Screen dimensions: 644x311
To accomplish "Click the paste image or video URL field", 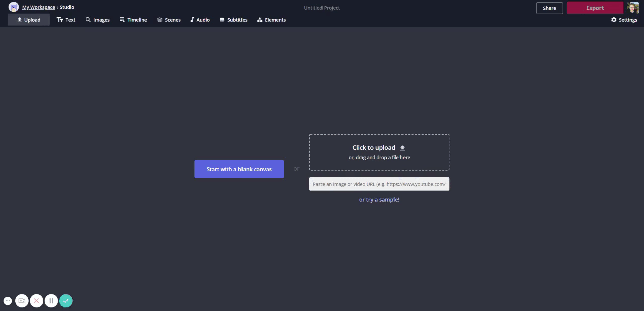I will coord(379,184).
